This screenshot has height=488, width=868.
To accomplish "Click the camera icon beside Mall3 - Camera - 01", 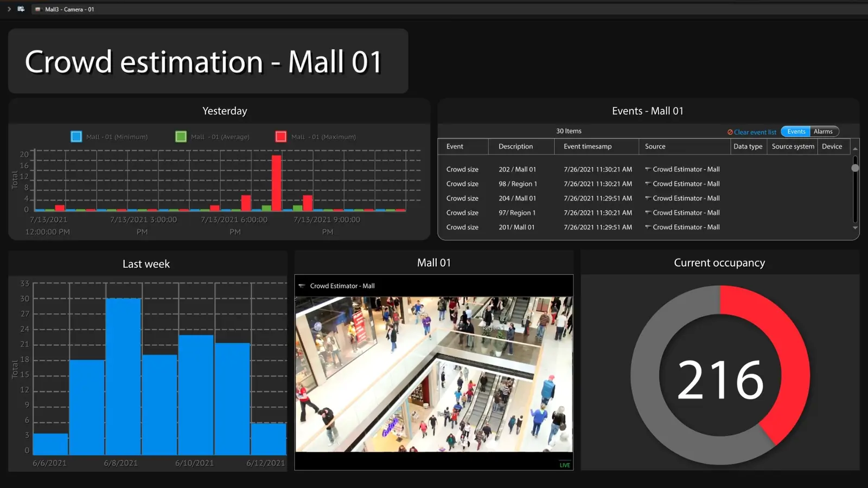I will tap(38, 9).
